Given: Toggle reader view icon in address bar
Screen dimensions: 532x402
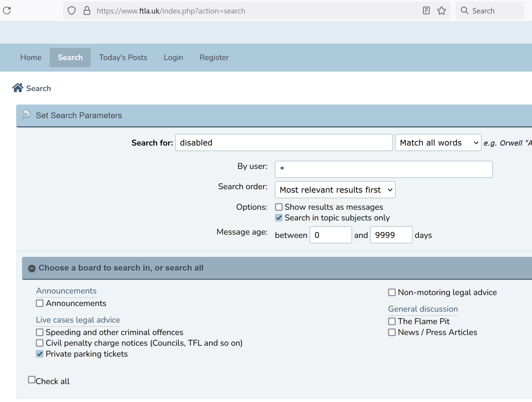Looking at the screenshot, I should [x=426, y=11].
